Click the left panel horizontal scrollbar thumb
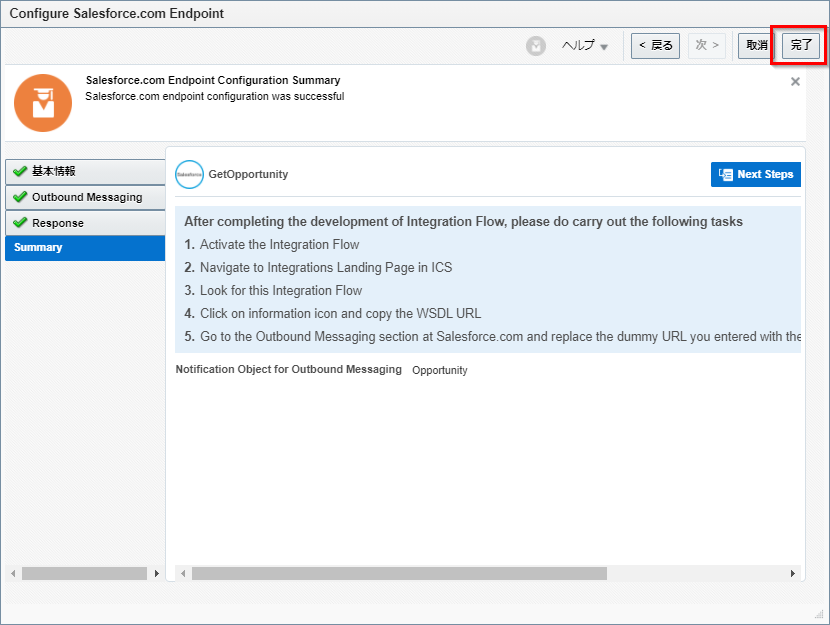Image resolution: width=830 pixels, height=625 pixels. [x=84, y=574]
